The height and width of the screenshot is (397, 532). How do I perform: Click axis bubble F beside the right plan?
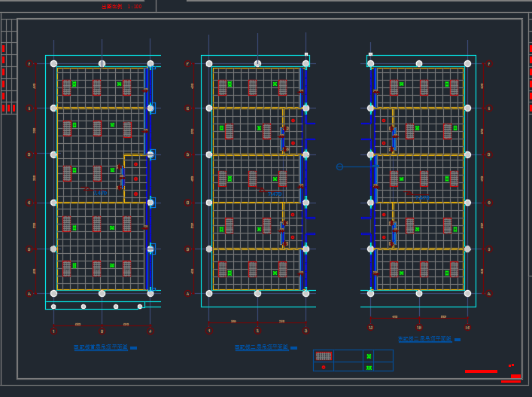click(489, 64)
